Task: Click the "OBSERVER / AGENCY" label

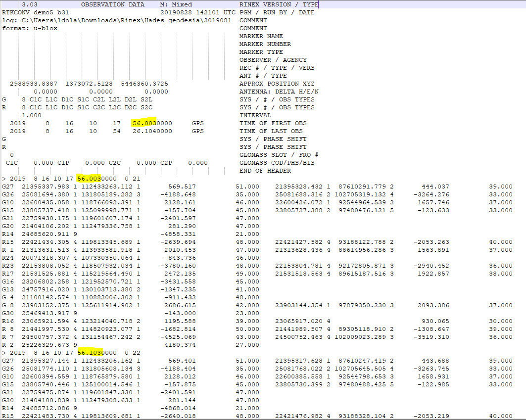Action: pos(273,60)
